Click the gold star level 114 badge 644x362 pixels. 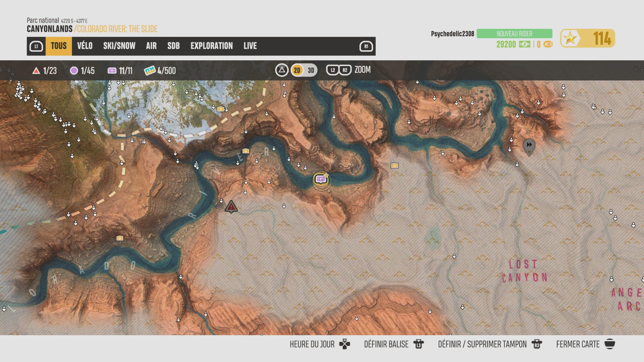pos(587,38)
